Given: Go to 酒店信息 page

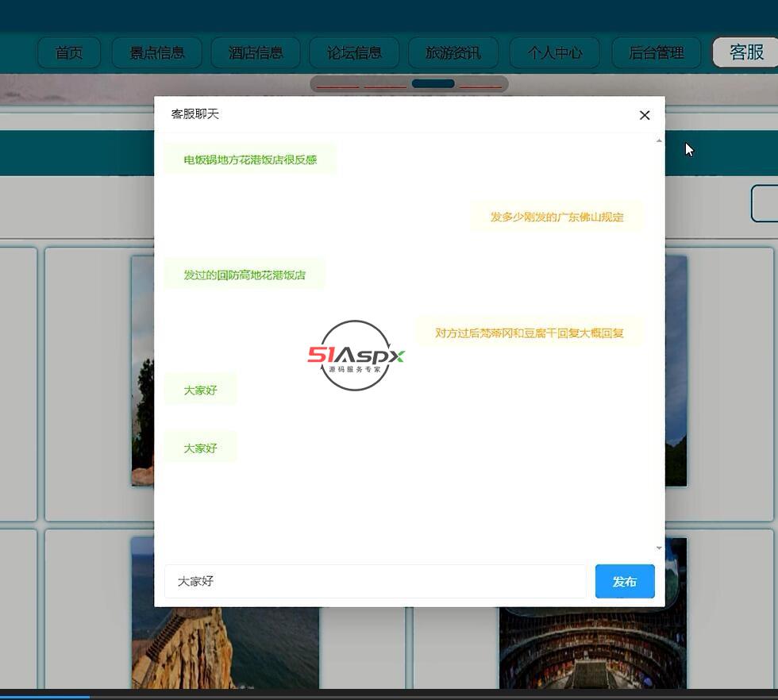Looking at the screenshot, I should (256, 52).
